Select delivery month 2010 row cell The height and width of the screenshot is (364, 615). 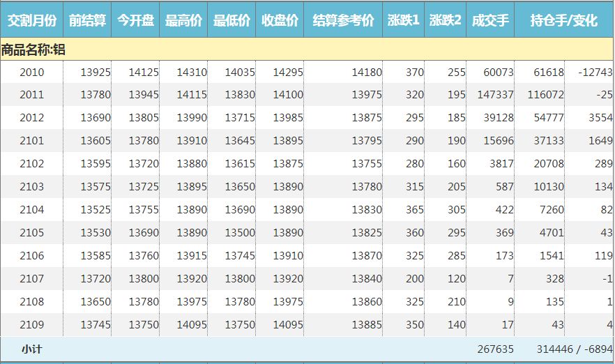coord(31,73)
